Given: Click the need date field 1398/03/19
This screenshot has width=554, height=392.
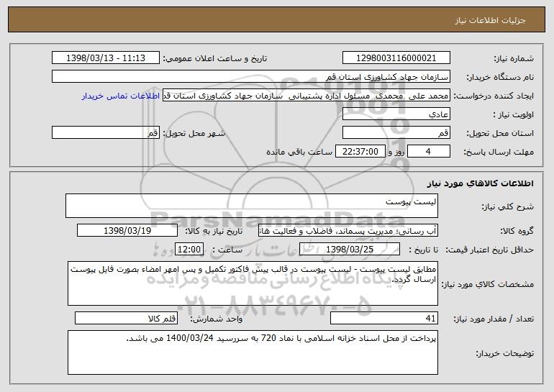Looking at the screenshot, I should (x=127, y=231).
